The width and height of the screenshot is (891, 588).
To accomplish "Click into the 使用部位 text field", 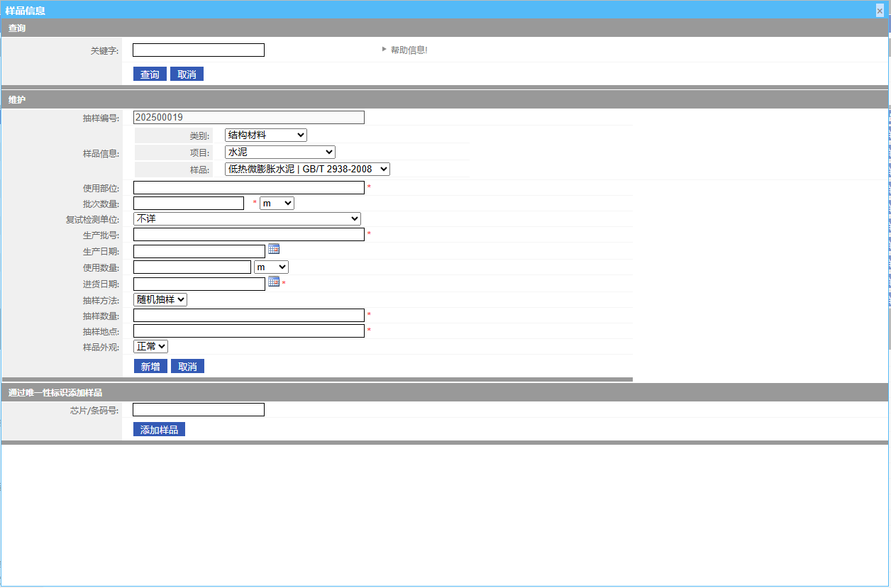I will pos(249,187).
